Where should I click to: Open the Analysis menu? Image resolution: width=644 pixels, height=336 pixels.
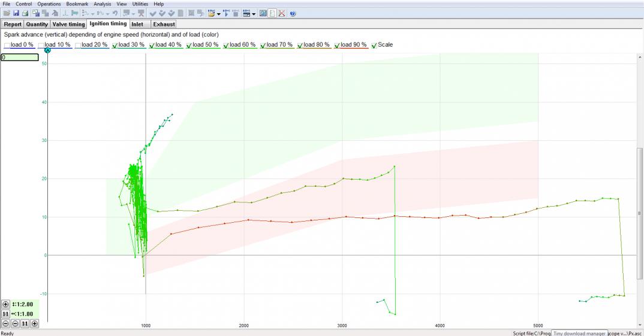(102, 4)
